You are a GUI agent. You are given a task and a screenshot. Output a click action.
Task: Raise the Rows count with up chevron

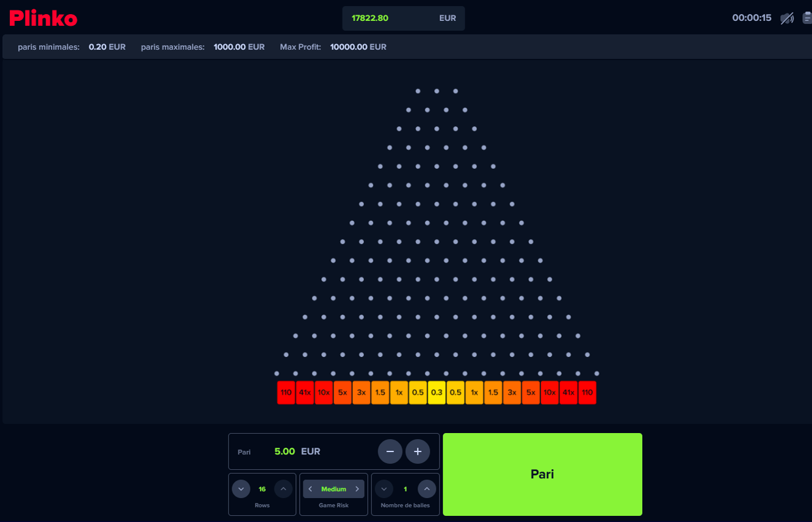click(283, 489)
